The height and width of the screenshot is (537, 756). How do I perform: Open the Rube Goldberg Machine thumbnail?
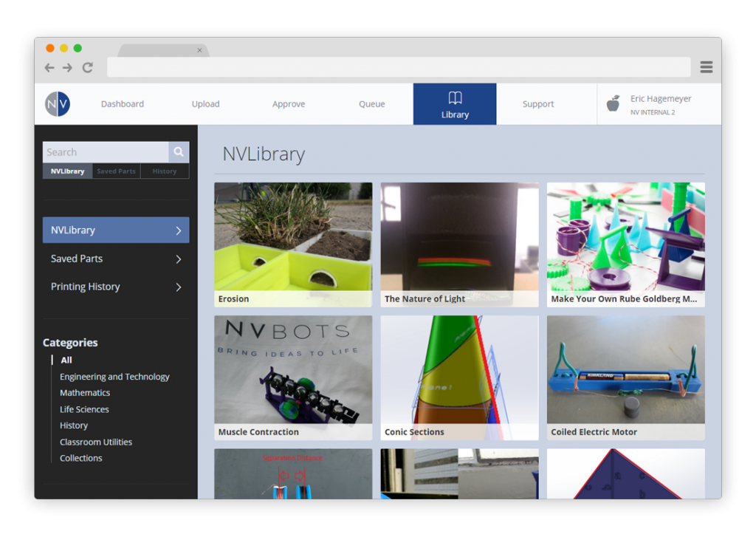tap(626, 244)
